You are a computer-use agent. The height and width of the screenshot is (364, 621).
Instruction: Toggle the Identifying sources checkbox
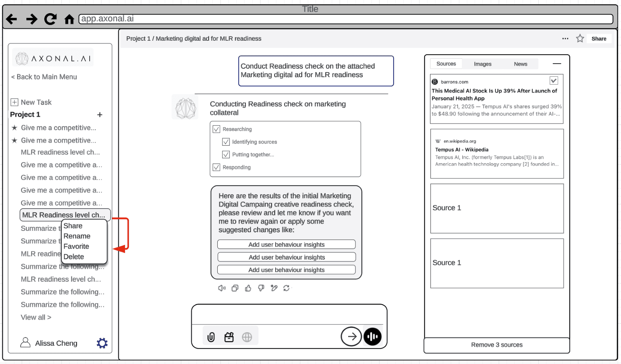tap(226, 142)
